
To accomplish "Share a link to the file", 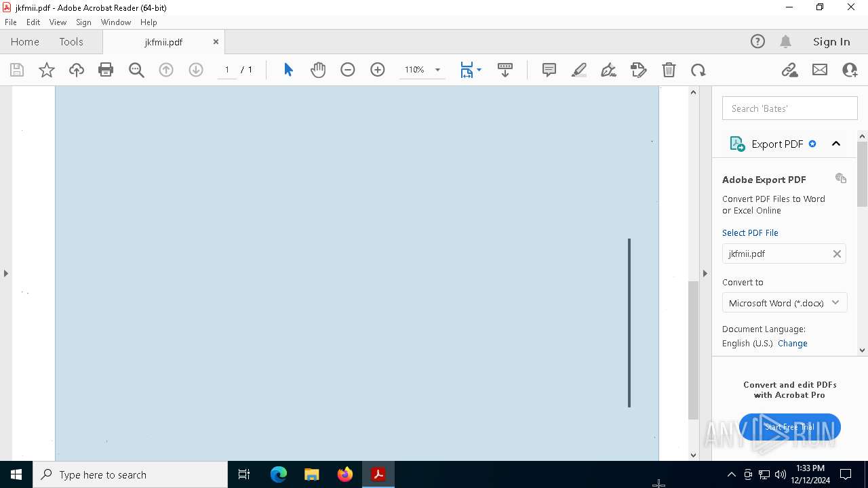I will pos(790,70).
